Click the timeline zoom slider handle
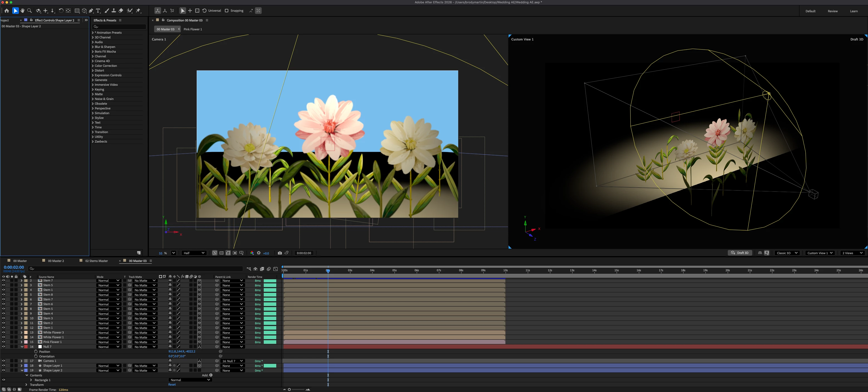 point(289,390)
